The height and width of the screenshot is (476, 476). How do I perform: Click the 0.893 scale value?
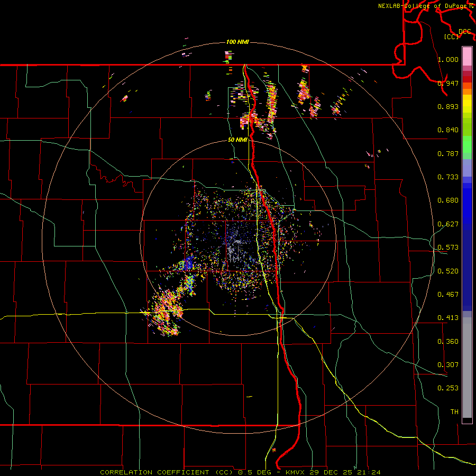pyautogui.click(x=448, y=106)
